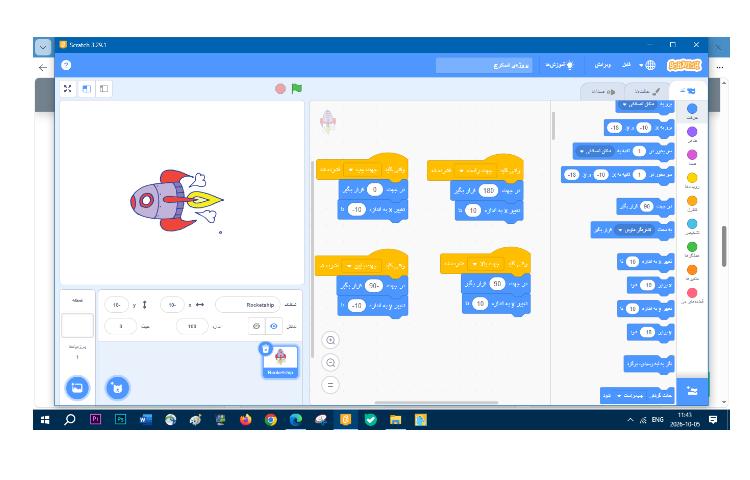
Task: Click background window back arrow
Action: point(43,67)
